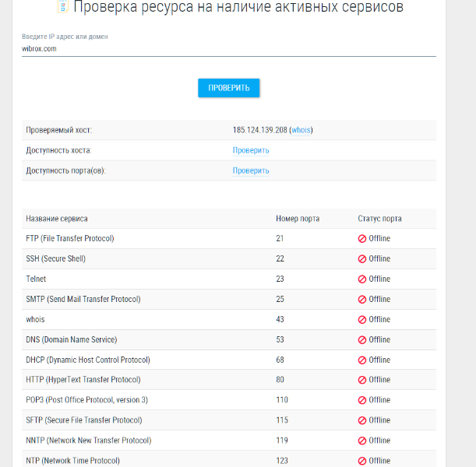Click the page heading 'Проверка ресурса на наличие активных сервисов'
This screenshot has height=467, width=476.
coord(238,7)
